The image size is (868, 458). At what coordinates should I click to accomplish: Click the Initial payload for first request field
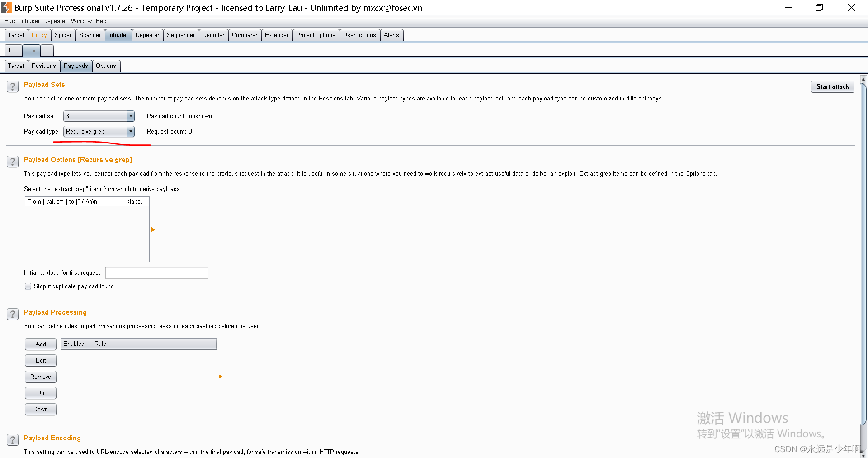(x=157, y=273)
